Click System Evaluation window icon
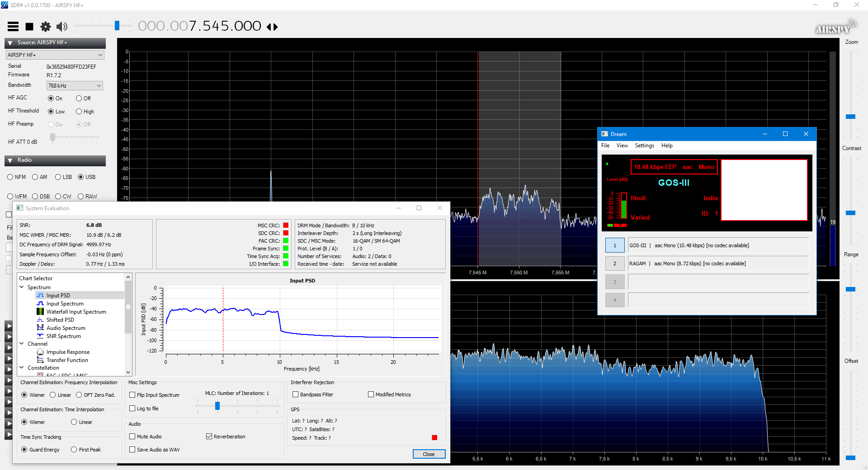868x470 pixels. click(x=20, y=208)
